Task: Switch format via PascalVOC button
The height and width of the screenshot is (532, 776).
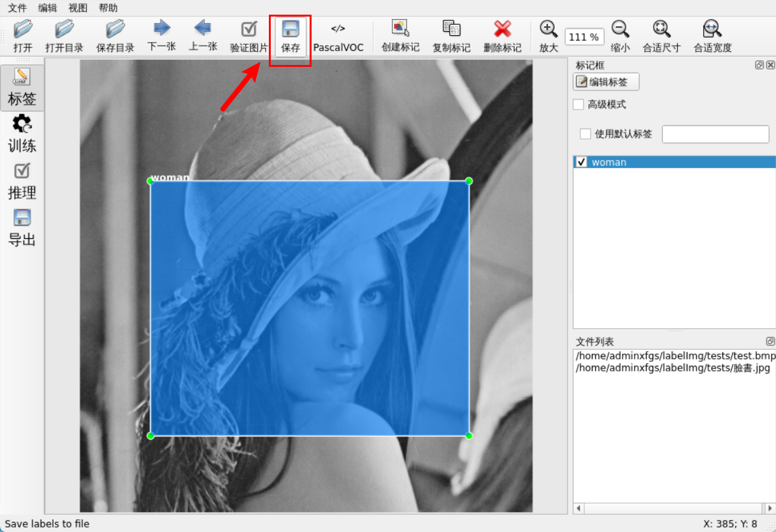Action: 338,36
